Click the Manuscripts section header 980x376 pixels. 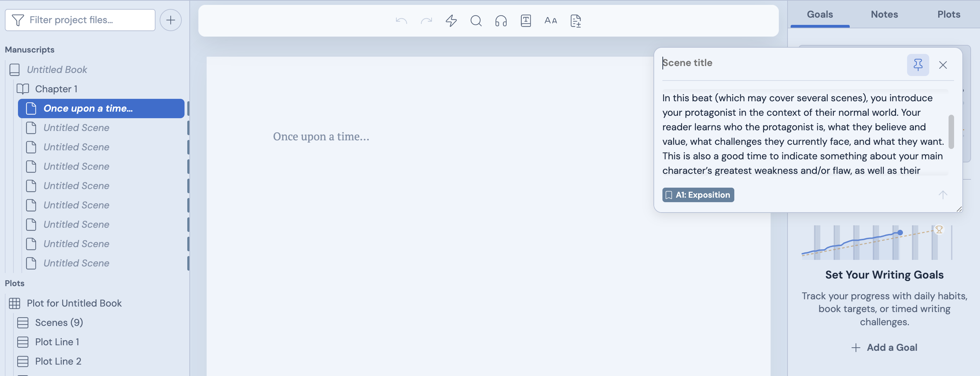(x=30, y=50)
